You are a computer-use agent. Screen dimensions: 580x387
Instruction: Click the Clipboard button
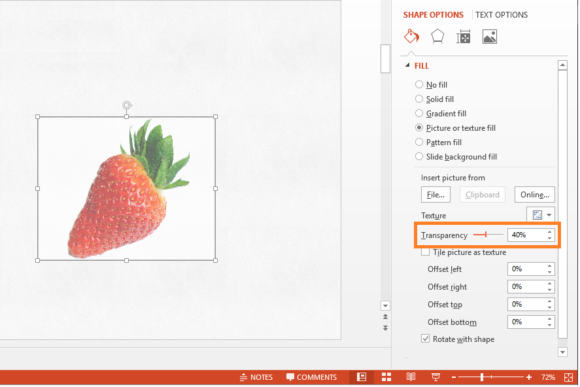(x=482, y=195)
